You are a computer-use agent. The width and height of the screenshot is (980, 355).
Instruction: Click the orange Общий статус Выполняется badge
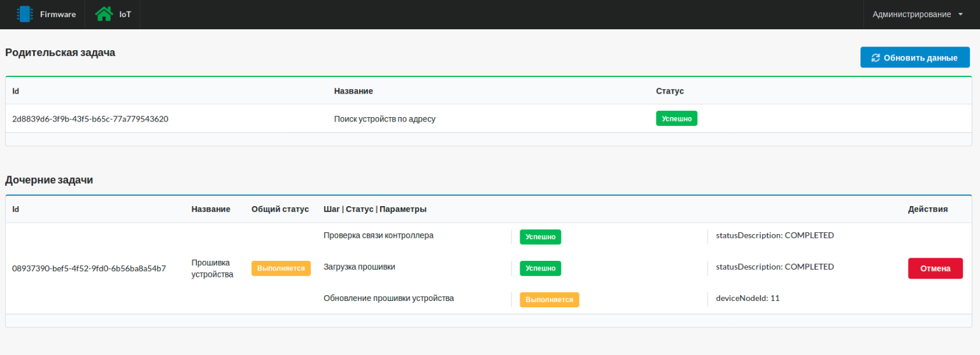(x=281, y=268)
